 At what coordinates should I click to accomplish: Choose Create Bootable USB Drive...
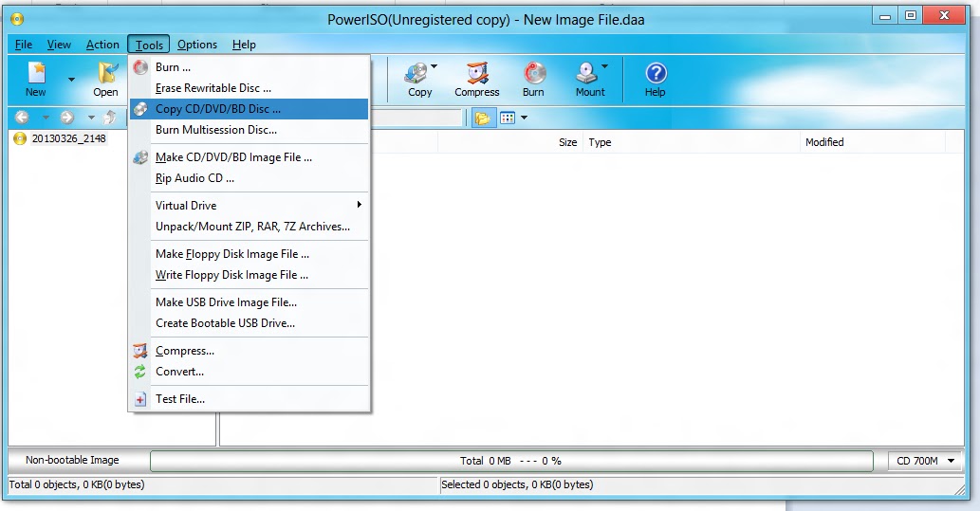pos(250,323)
